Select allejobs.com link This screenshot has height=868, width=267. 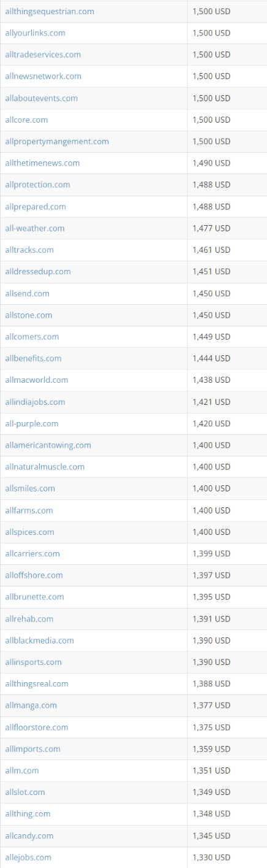pos(28,857)
